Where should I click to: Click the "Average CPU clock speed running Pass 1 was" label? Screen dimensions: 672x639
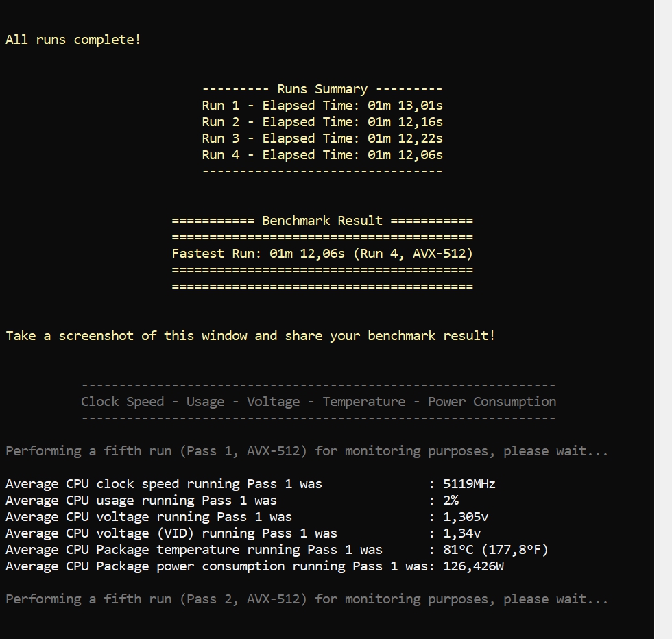[x=164, y=484]
